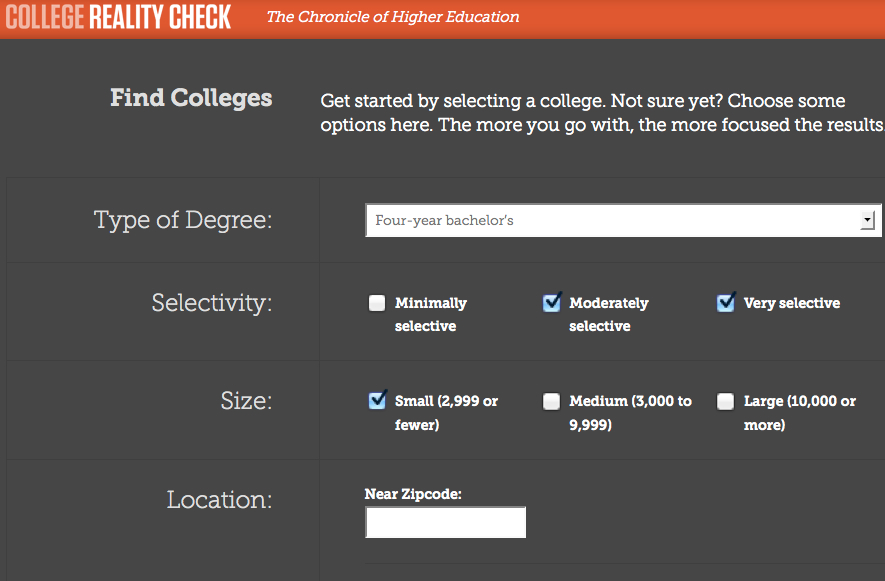Click the Large (10,000 or more) label

click(x=800, y=413)
